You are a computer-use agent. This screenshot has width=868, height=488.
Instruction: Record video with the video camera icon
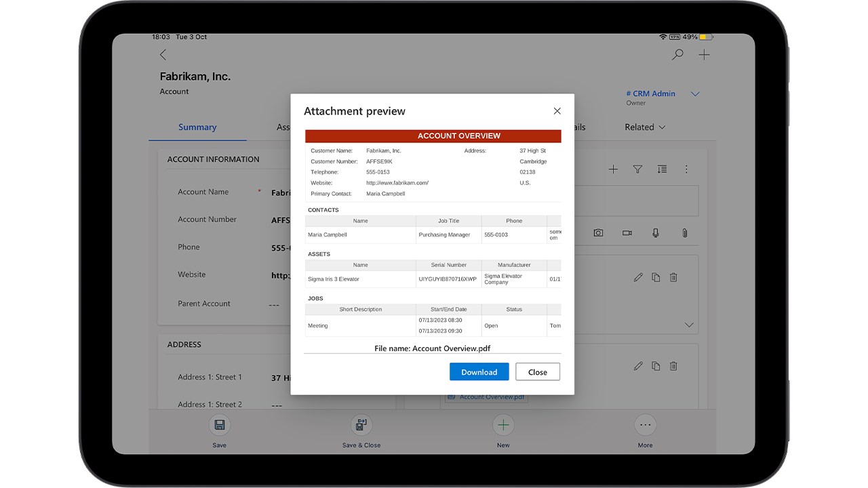pyautogui.click(x=627, y=233)
